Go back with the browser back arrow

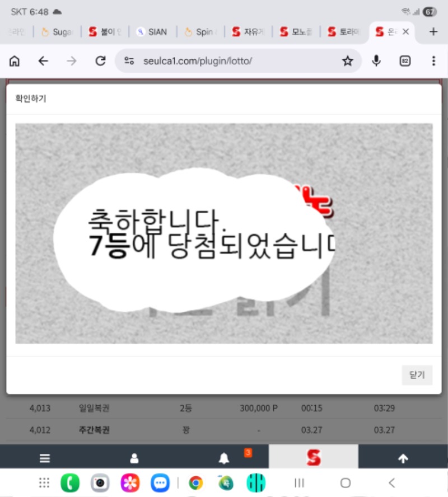43,61
